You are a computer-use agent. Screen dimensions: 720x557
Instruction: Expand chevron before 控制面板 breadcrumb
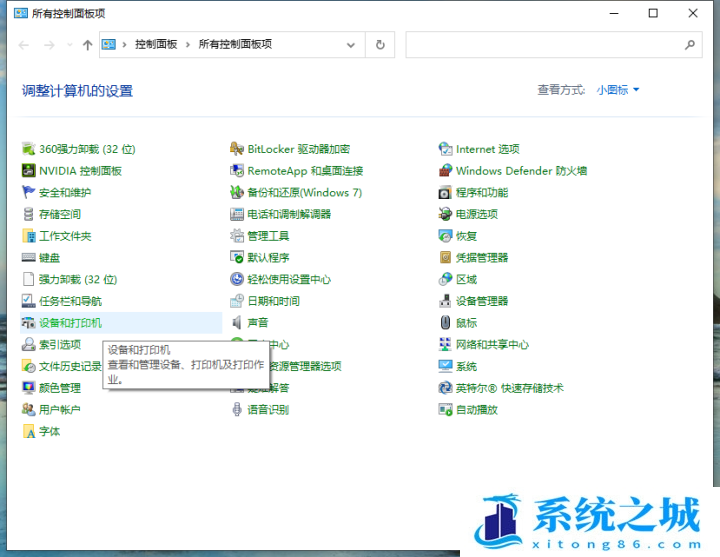[x=124, y=45]
